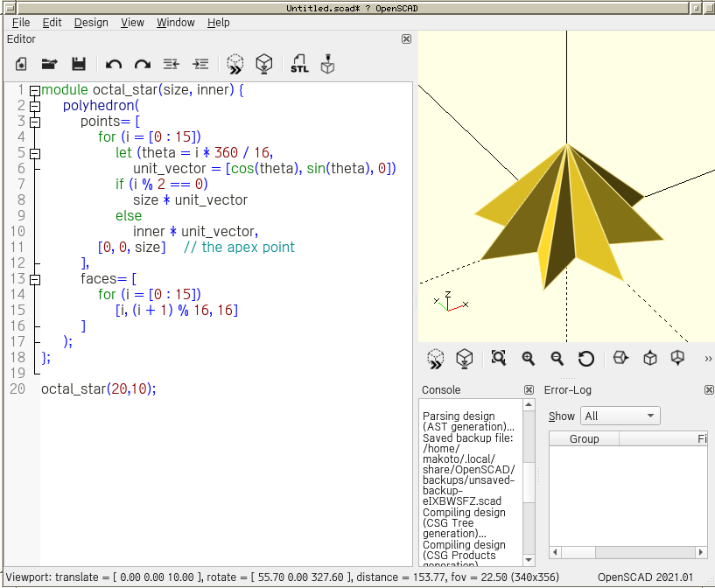
Task: Click Preview icon in viewport toolbar
Action: pyautogui.click(x=436, y=359)
